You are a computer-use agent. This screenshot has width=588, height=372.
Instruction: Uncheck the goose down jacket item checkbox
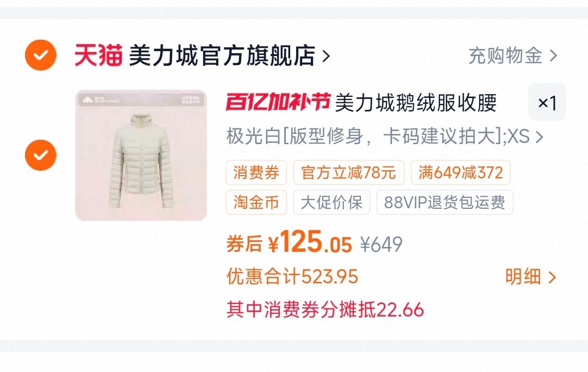pos(40,155)
